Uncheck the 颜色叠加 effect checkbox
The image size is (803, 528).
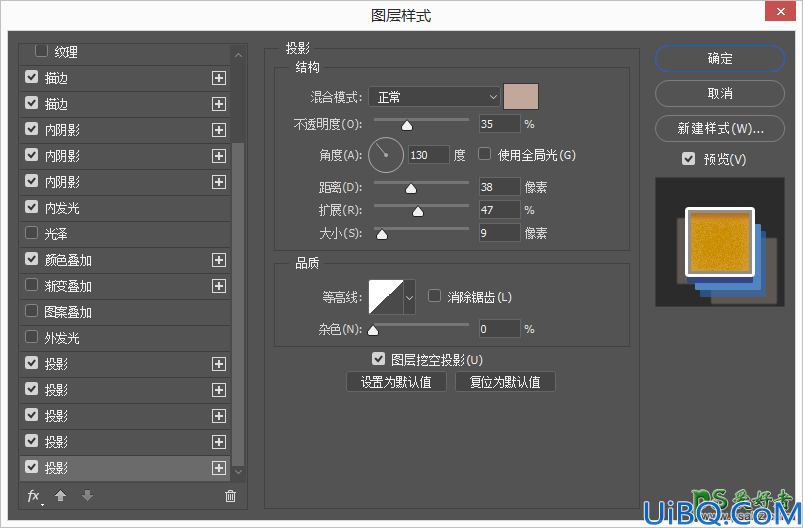point(32,259)
